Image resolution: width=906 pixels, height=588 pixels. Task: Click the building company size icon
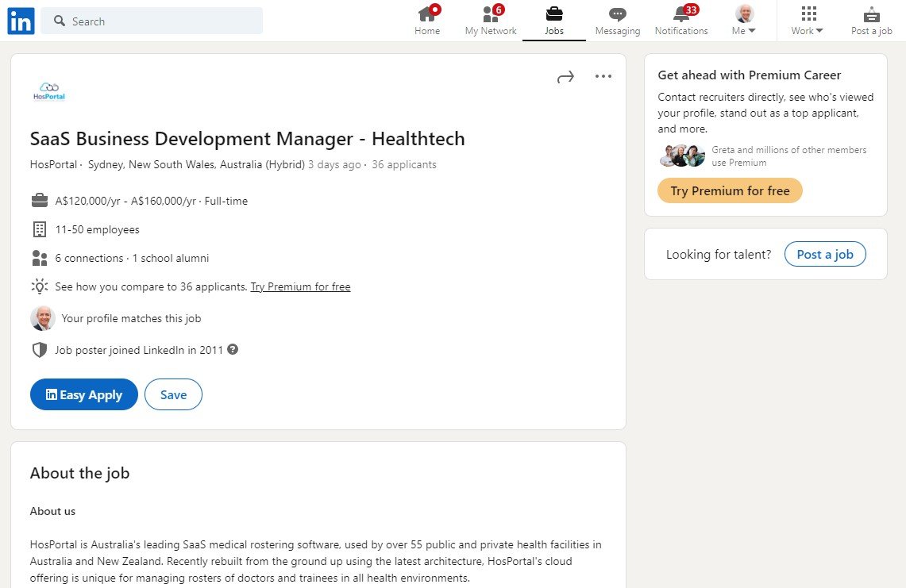(x=39, y=229)
